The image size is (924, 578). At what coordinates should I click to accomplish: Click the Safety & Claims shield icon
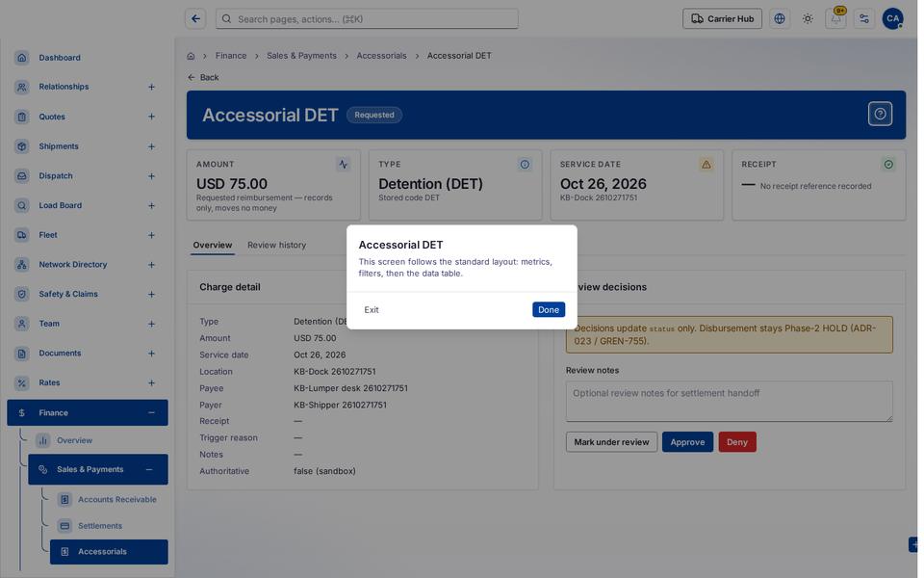tap(22, 294)
